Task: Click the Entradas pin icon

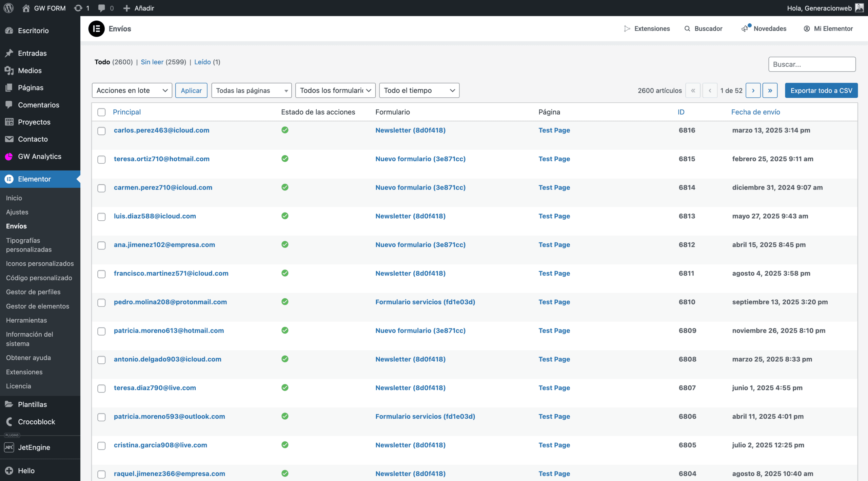Action: (x=9, y=53)
